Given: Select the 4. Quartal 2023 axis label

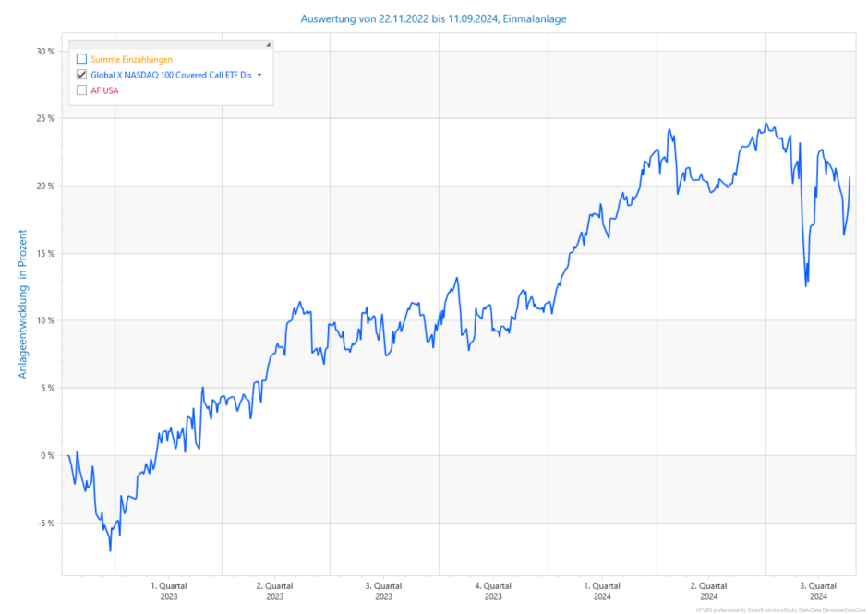Looking at the screenshot, I should (493, 591).
